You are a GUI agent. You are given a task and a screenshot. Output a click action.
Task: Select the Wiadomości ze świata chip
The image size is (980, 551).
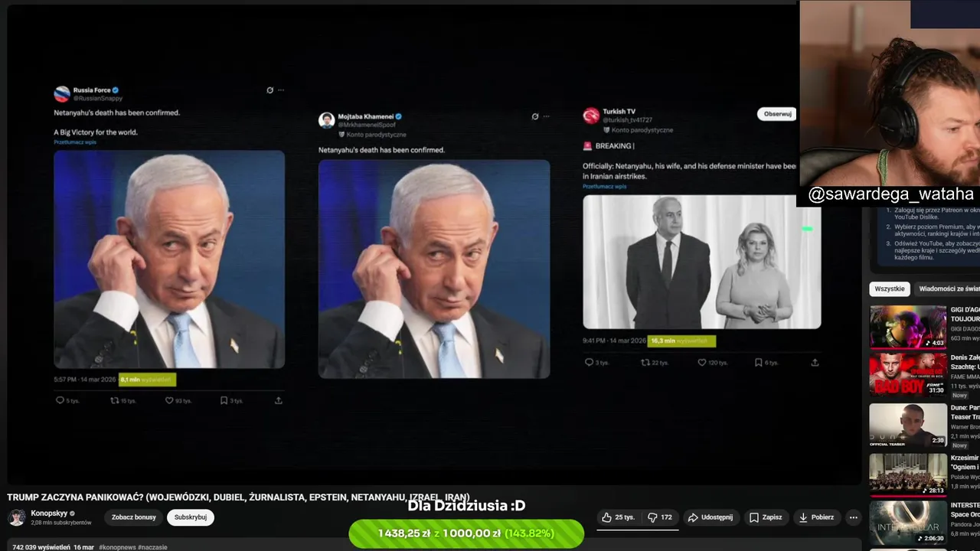(x=949, y=289)
